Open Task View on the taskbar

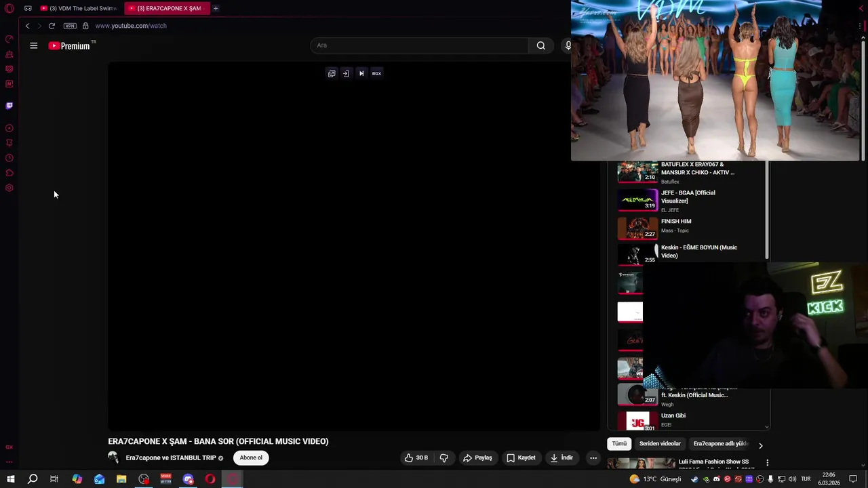tap(54, 479)
